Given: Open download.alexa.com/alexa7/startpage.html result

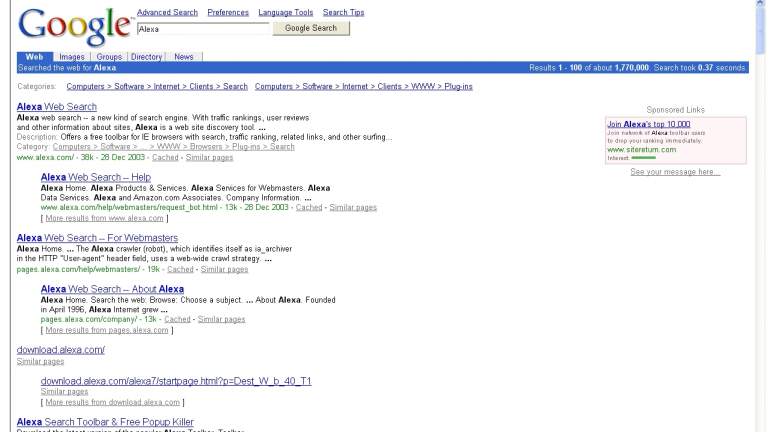Looking at the screenshot, I should point(176,381).
